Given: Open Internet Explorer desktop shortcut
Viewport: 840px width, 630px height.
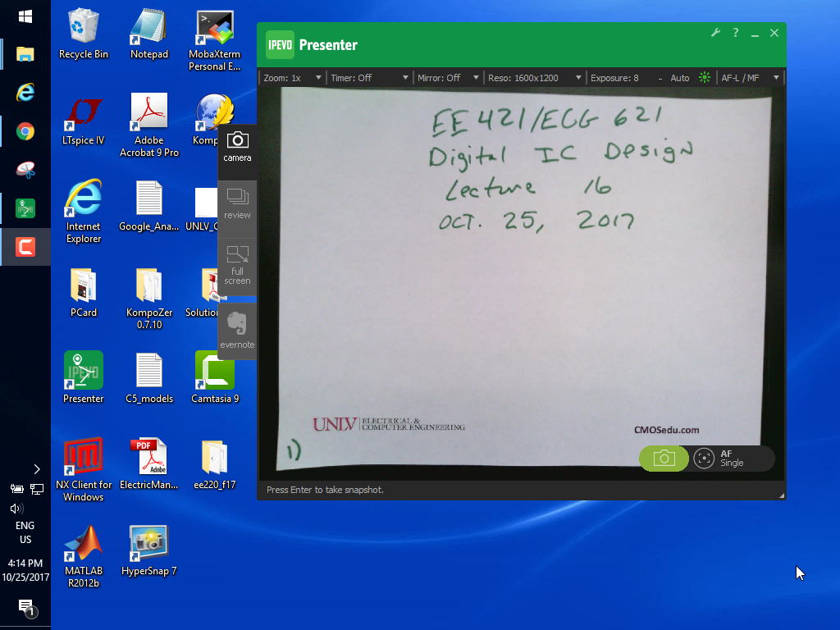Looking at the screenshot, I should point(84,212).
